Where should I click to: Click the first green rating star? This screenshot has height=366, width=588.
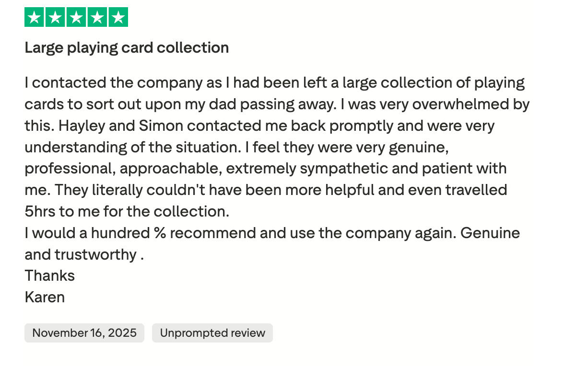[34, 18]
